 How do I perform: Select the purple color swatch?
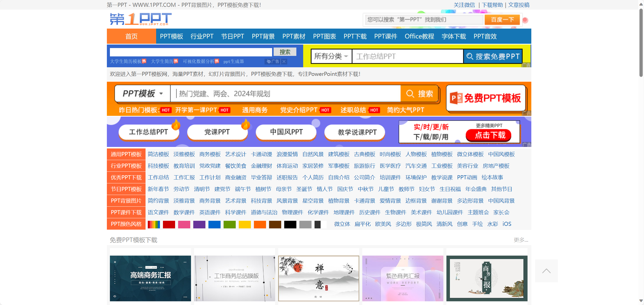(x=199, y=224)
